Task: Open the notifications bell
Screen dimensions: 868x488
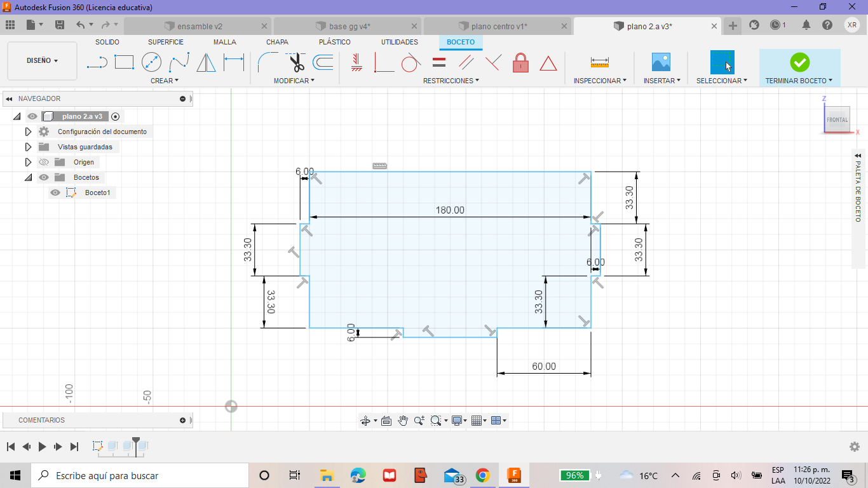Action: 806,25
